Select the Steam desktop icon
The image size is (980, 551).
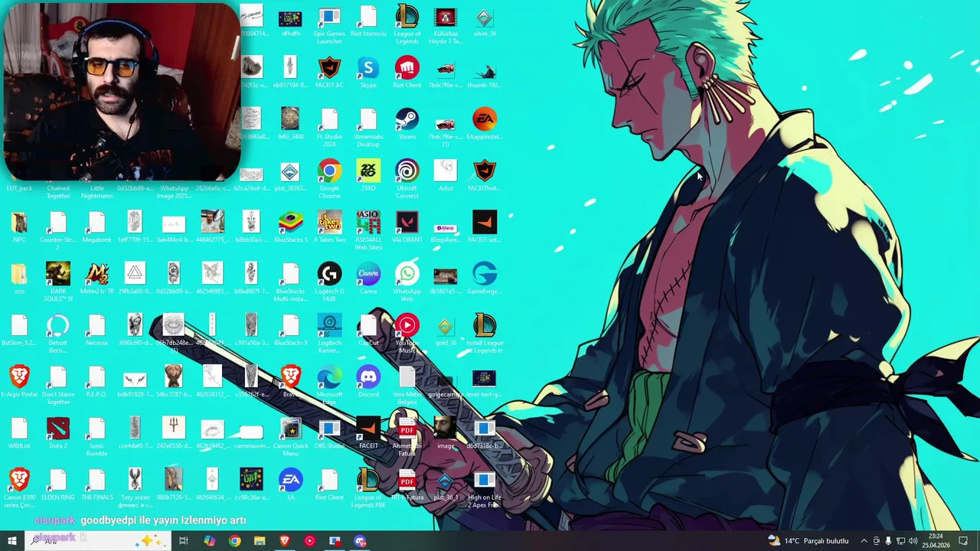(x=407, y=125)
